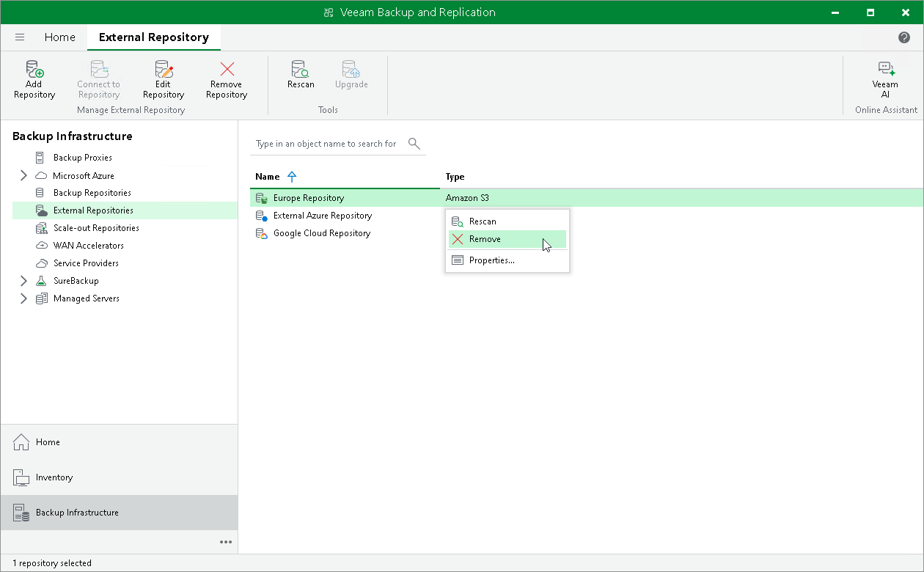Select Scale-out Repositories tree item

point(96,228)
